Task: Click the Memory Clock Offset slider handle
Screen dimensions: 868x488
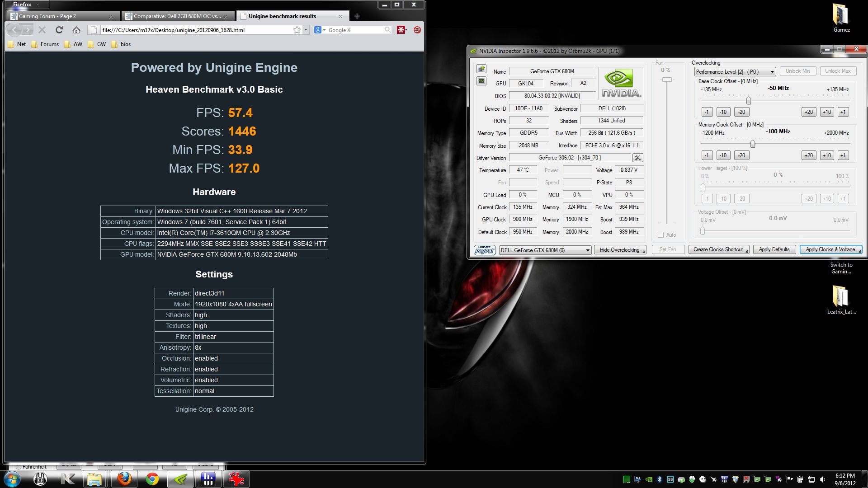Action: pyautogui.click(x=753, y=144)
